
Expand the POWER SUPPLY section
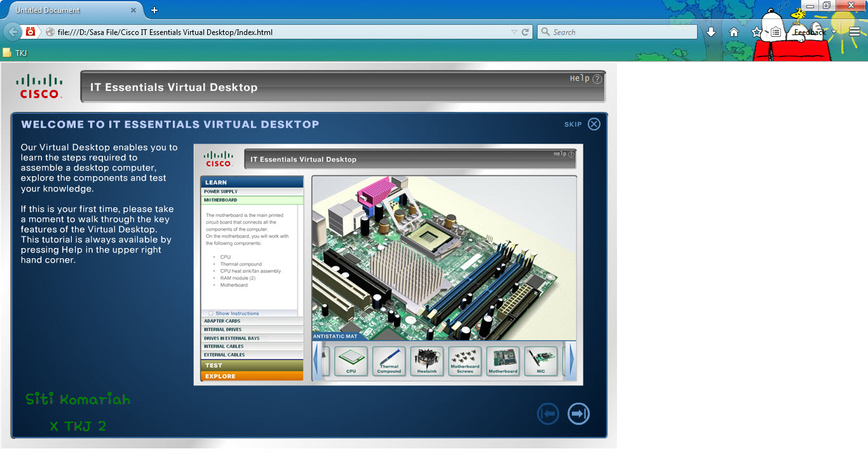click(x=252, y=191)
